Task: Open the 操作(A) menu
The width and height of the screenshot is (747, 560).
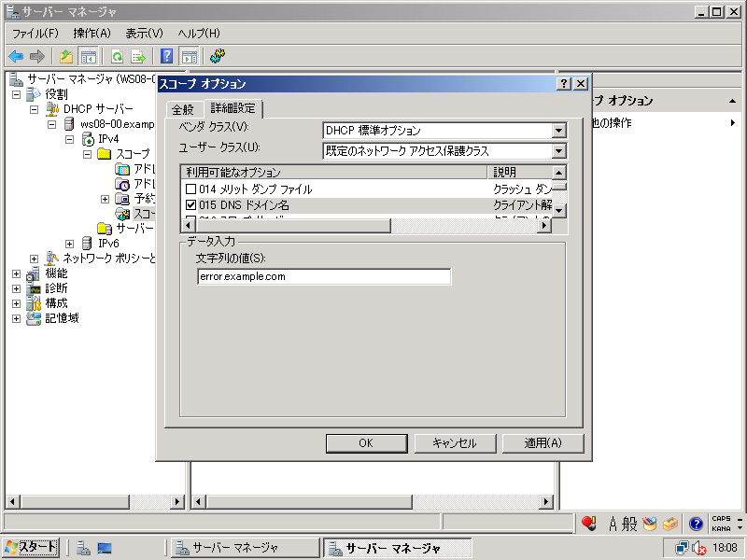Action: click(x=92, y=34)
